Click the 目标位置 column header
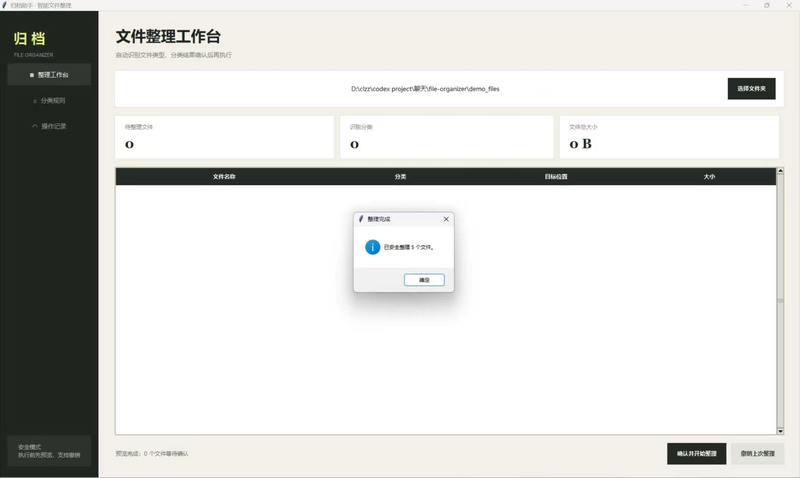 [x=556, y=177]
